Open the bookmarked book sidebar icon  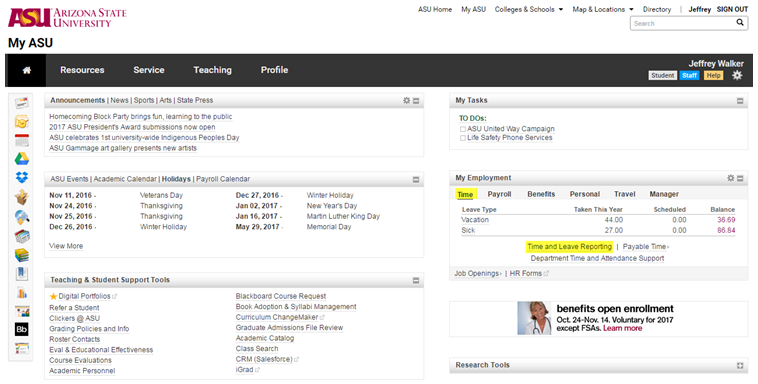pyautogui.click(x=21, y=274)
